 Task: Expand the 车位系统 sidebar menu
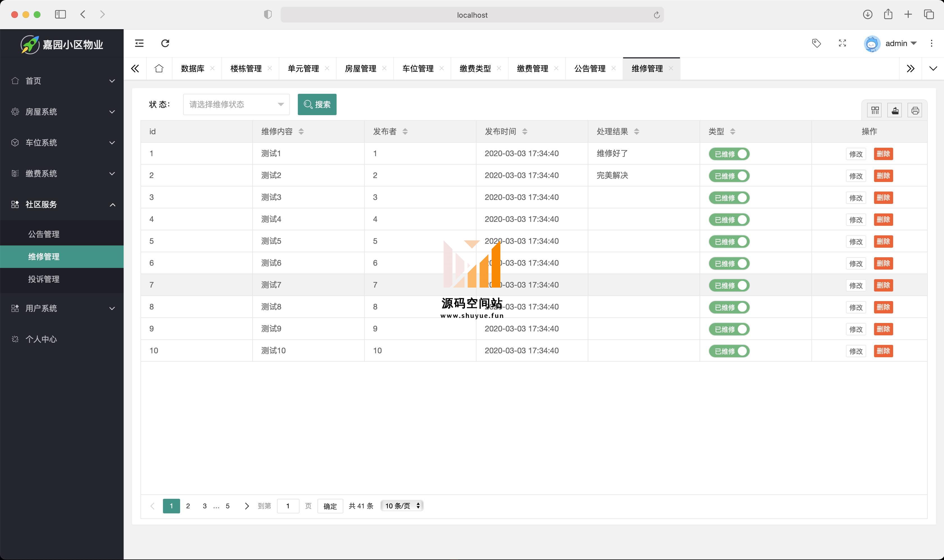click(62, 143)
